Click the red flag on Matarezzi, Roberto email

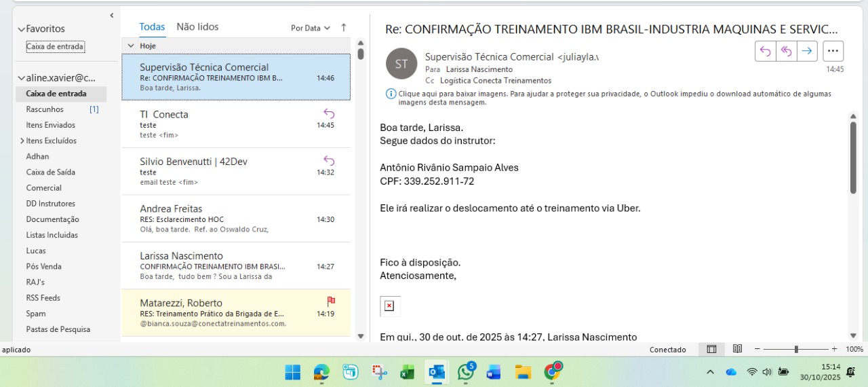[x=331, y=301]
